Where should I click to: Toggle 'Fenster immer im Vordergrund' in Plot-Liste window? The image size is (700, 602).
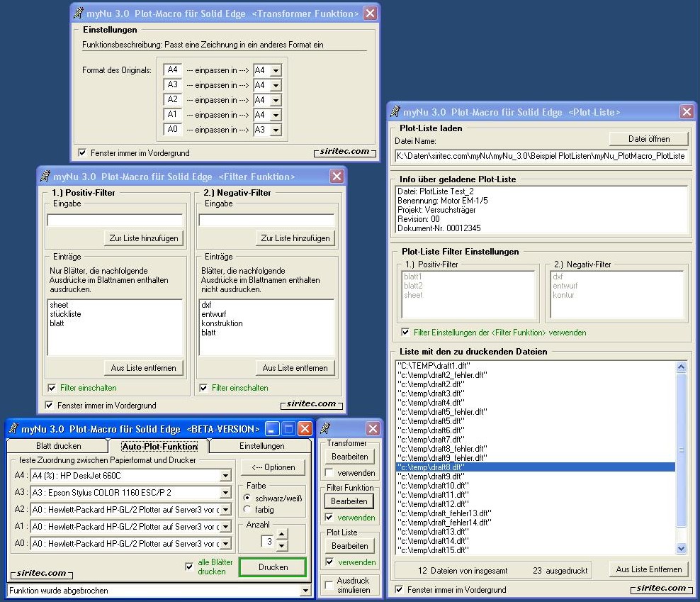coord(399,589)
